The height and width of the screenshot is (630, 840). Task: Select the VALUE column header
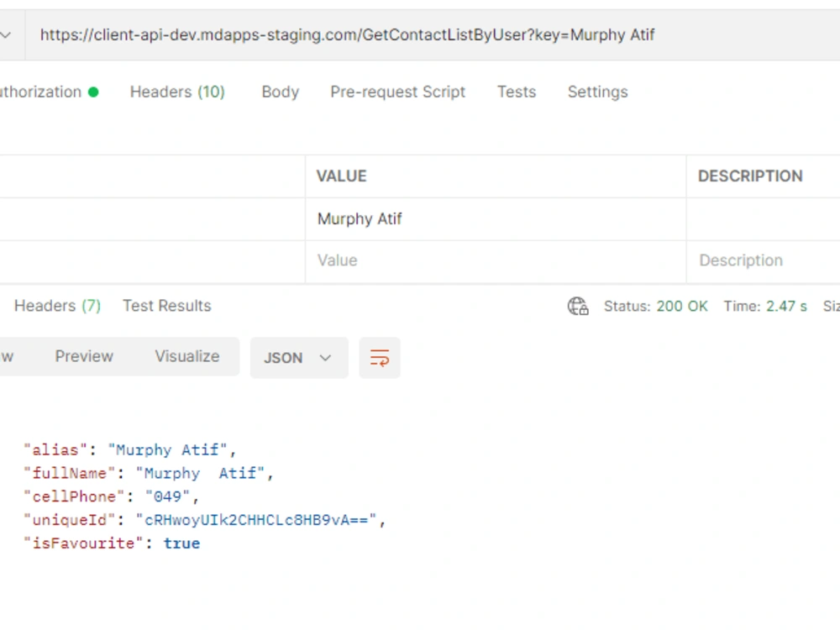click(x=342, y=176)
